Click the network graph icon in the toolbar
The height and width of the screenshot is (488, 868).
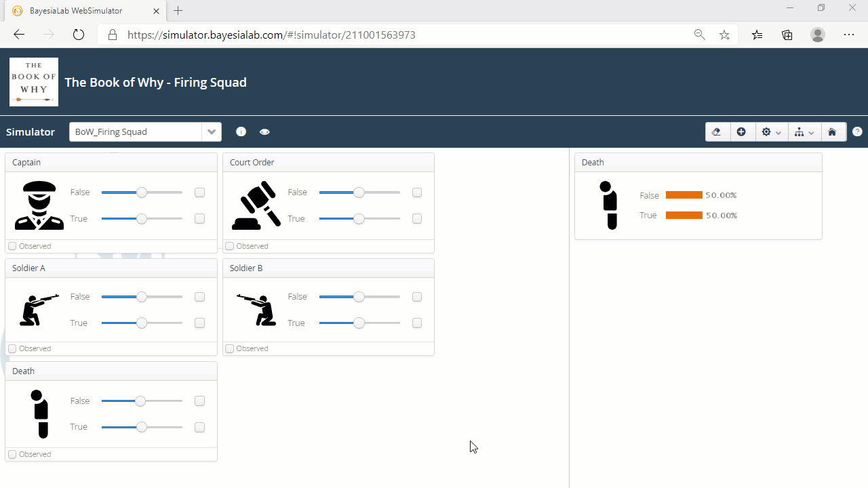click(800, 131)
